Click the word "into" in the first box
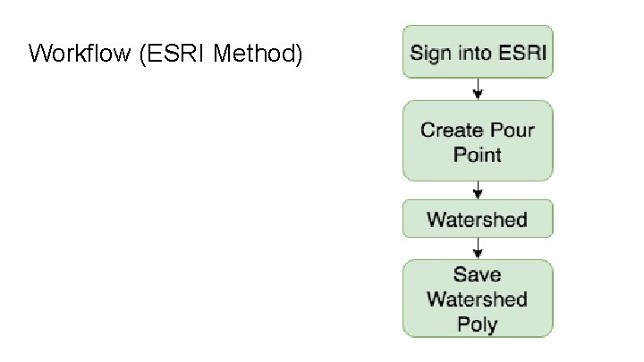 tap(469, 52)
